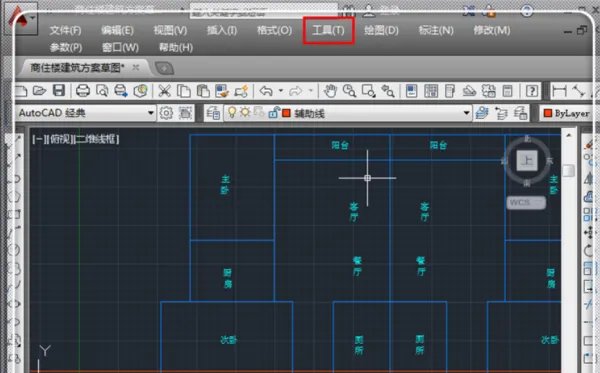
Task: Click the Undo arrow icon
Action: coord(266,91)
